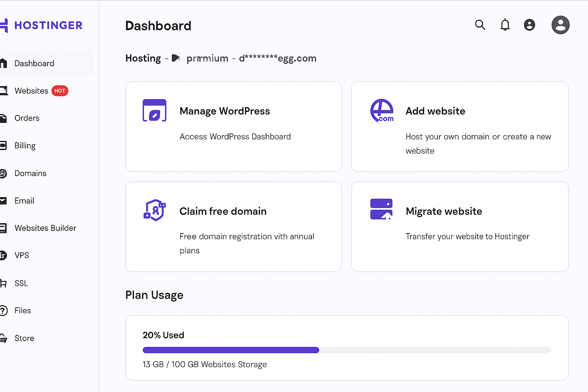
Task: Open the large user avatar
Action: tap(560, 25)
